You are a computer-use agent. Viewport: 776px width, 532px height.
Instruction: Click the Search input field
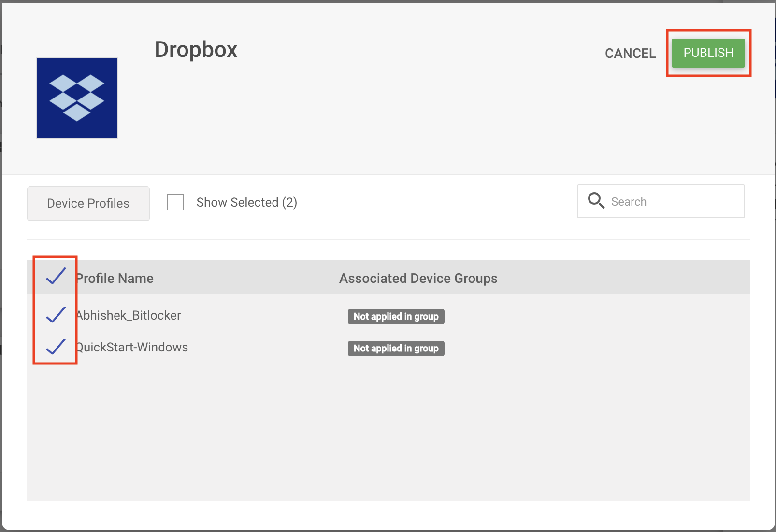tap(661, 201)
